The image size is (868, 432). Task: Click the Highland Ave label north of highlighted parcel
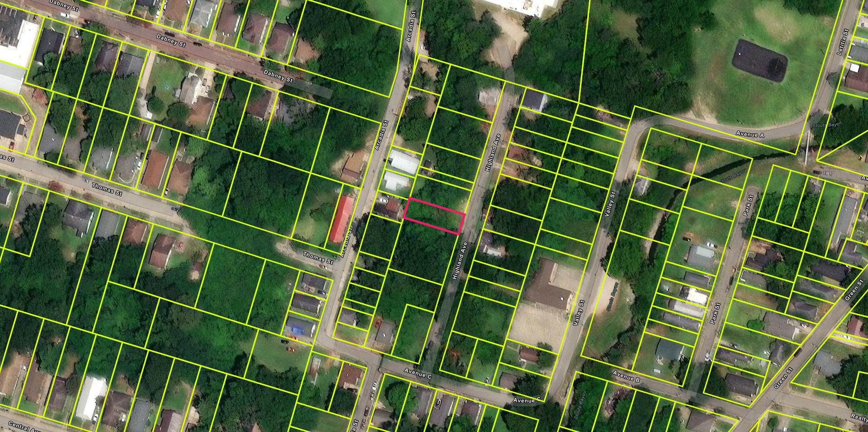pos(493,152)
